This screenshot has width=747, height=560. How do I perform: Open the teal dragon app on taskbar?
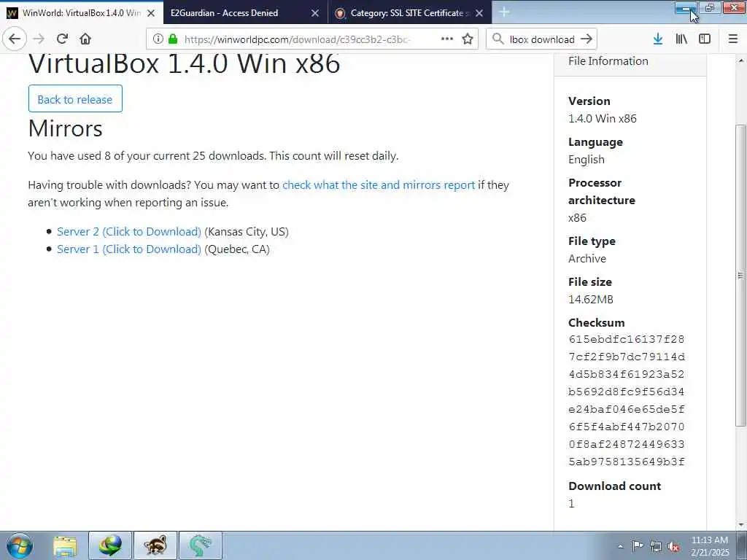pyautogui.click(x=200, y=545)
